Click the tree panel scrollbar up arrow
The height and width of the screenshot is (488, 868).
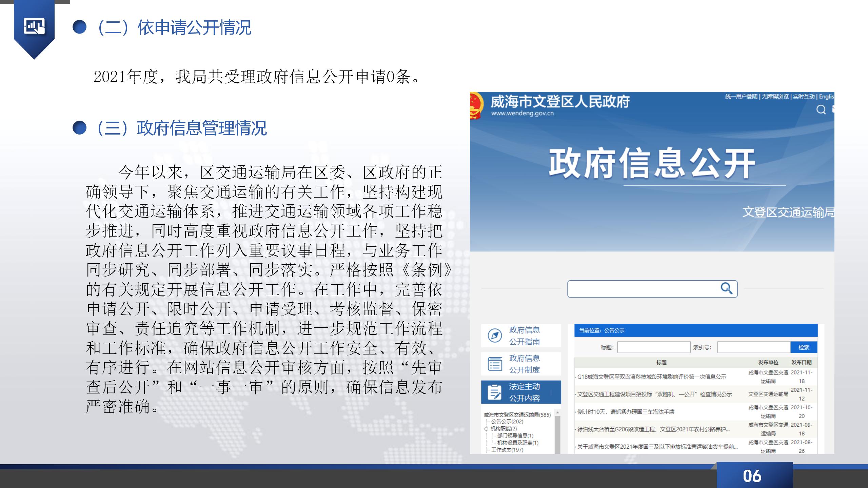[x=557, y=413]
